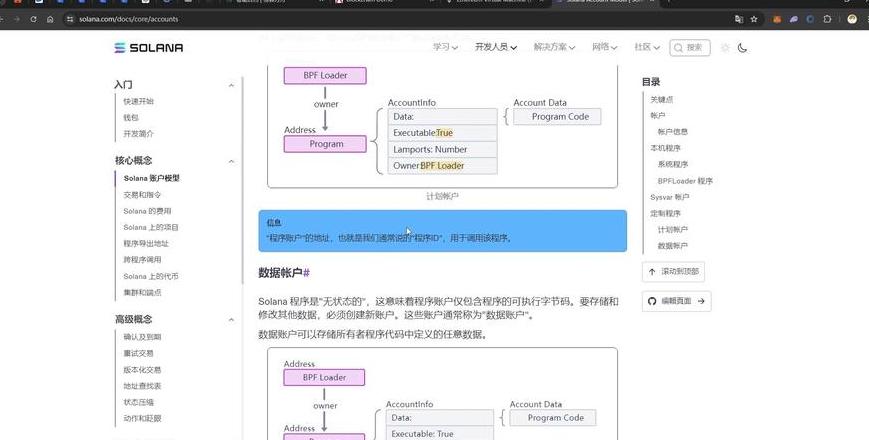
Task: Open 状态压缩 in the sidebar
Action: (x=139, y=402)
